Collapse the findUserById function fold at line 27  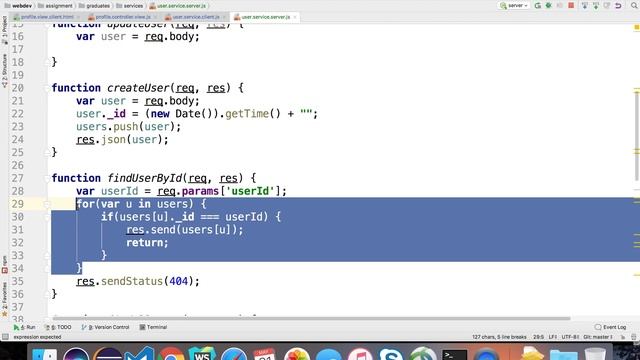[47, 178]
